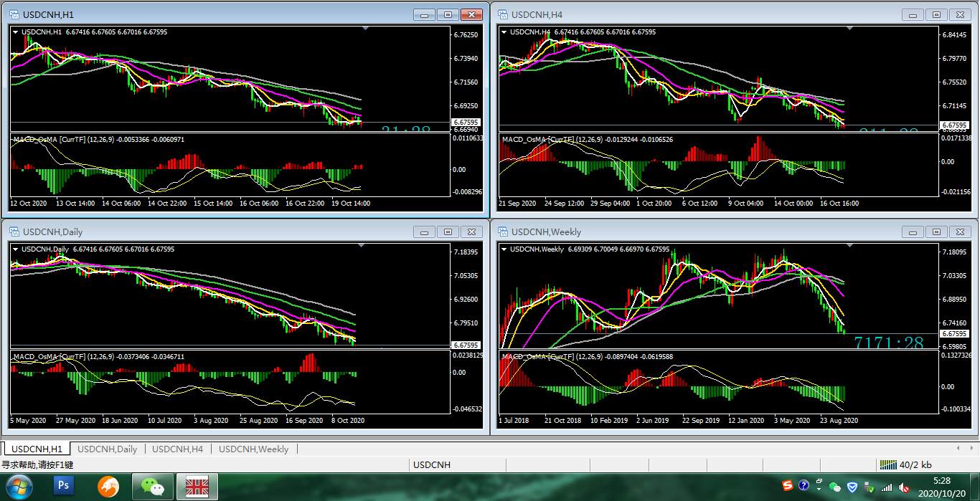
Task: Click the USDCNH,H4 window's chart icon
Action: (x=503, y=14)
